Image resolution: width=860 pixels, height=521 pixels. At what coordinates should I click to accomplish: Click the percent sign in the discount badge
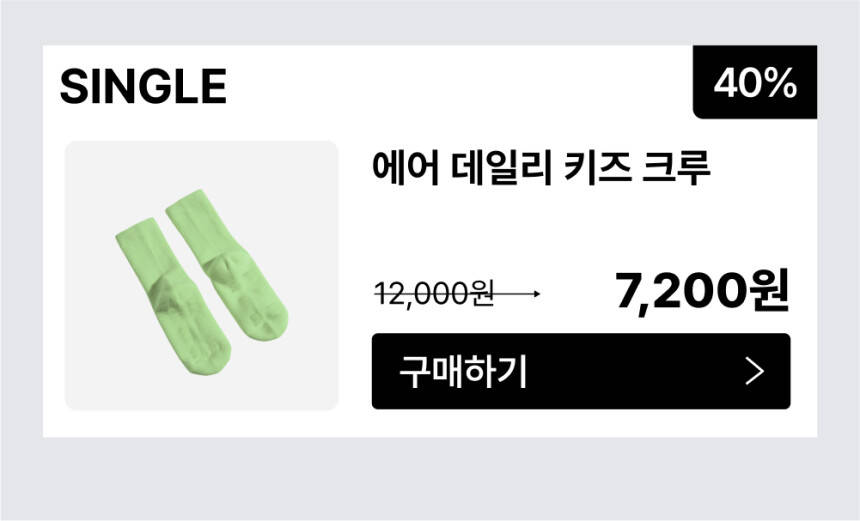coord(781,84)
